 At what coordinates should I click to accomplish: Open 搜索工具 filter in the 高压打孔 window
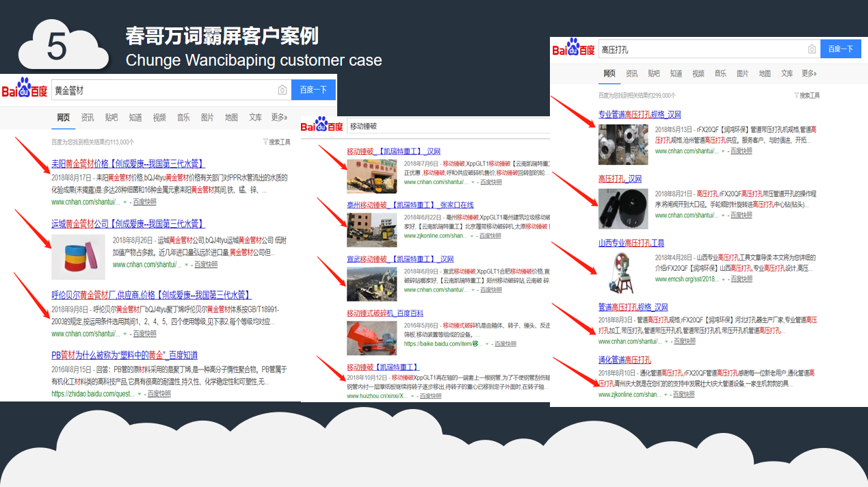click(x=806, y=96)
